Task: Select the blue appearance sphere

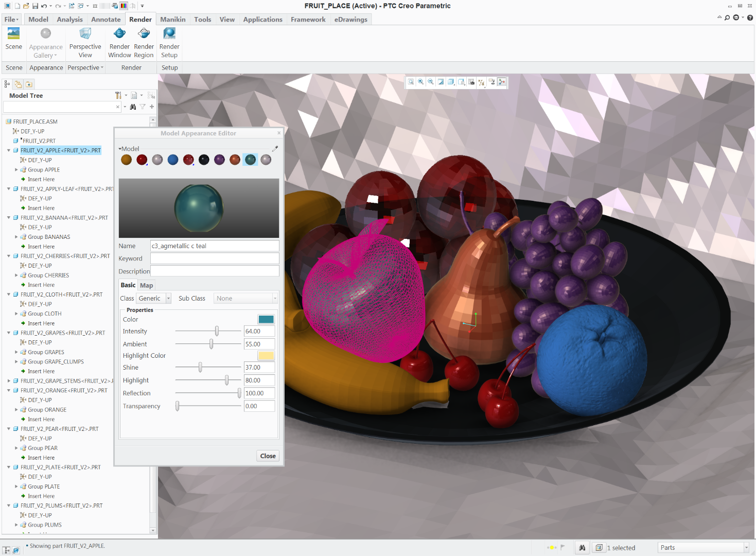Action: (x=173, y=160)
